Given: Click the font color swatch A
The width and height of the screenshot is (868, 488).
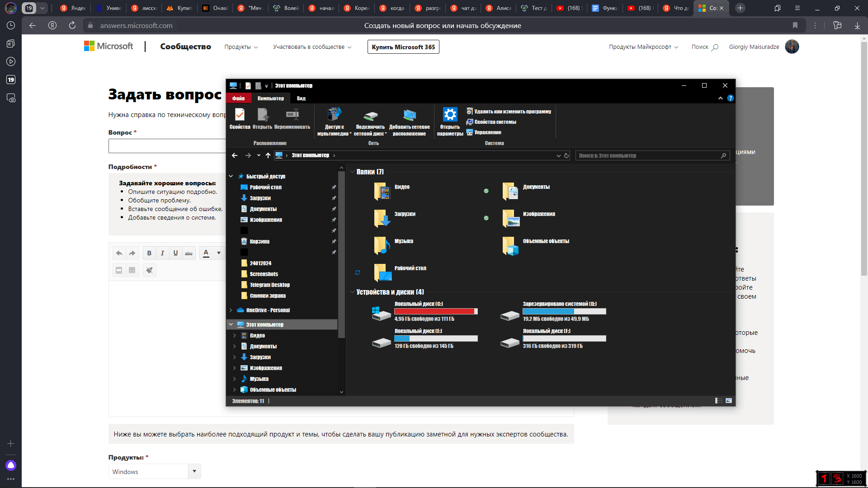Looking at the screenshot, I should point(206,253).
